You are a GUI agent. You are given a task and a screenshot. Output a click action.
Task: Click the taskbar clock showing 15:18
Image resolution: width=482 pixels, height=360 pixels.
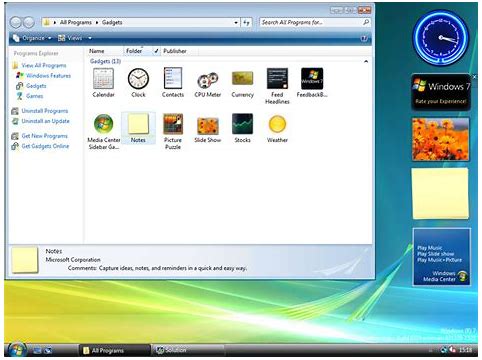[x=466, y=350]
